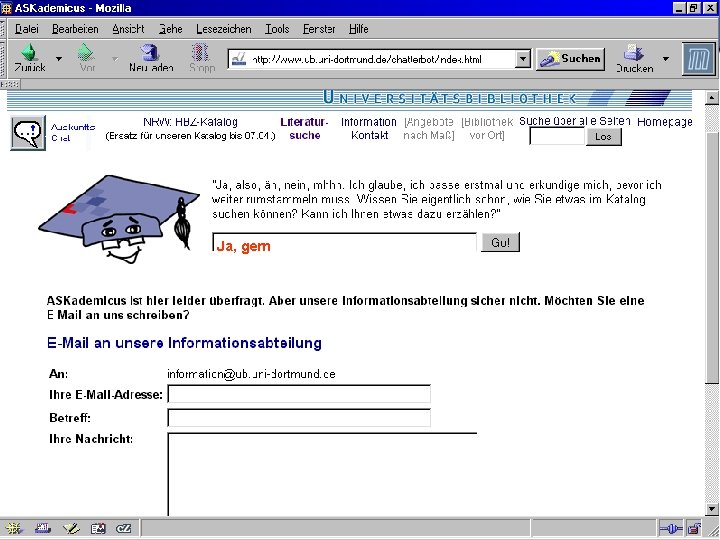Click the Ihre Nachricht message textarea
The image size is (720, 540).
click(x=322, y=474)
